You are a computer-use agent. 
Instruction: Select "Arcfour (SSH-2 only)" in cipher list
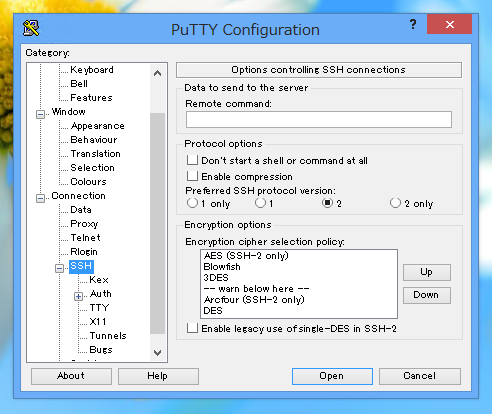[x=254, y=300]
